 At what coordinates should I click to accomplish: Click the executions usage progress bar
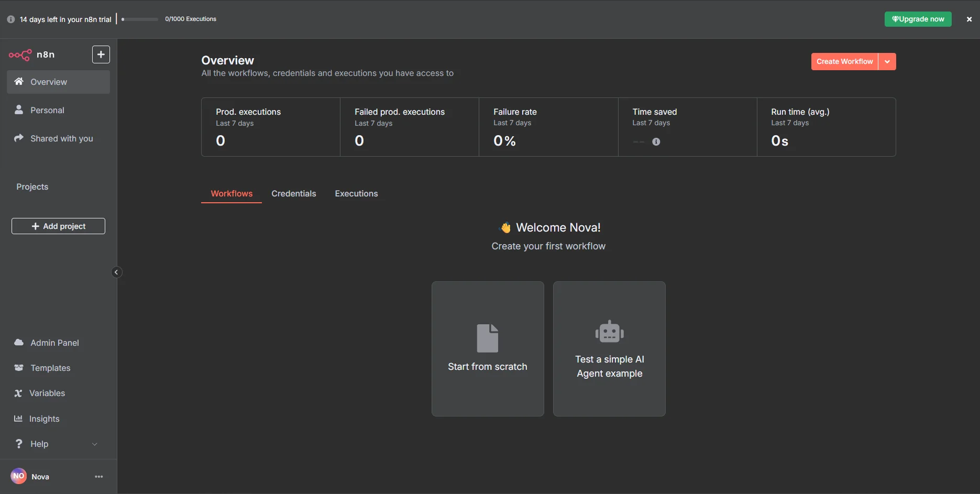click(x=140, y=19)
